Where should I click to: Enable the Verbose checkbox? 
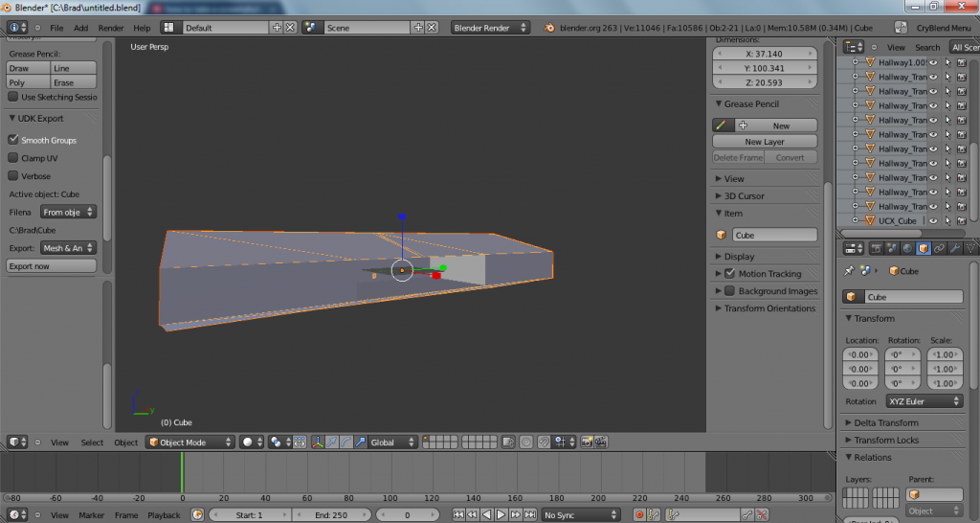pyautogui.click(x=13, y=176)
